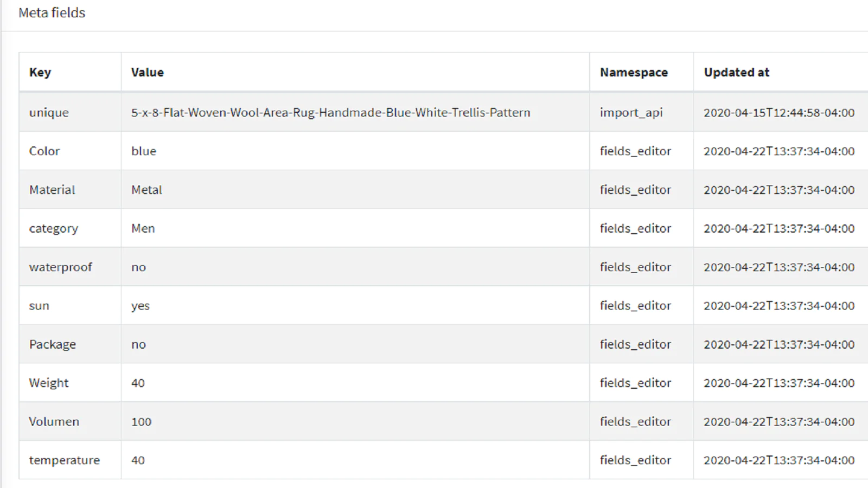Select the blue value cell
This screenshot has height=488, width=868.
point(144,151)
